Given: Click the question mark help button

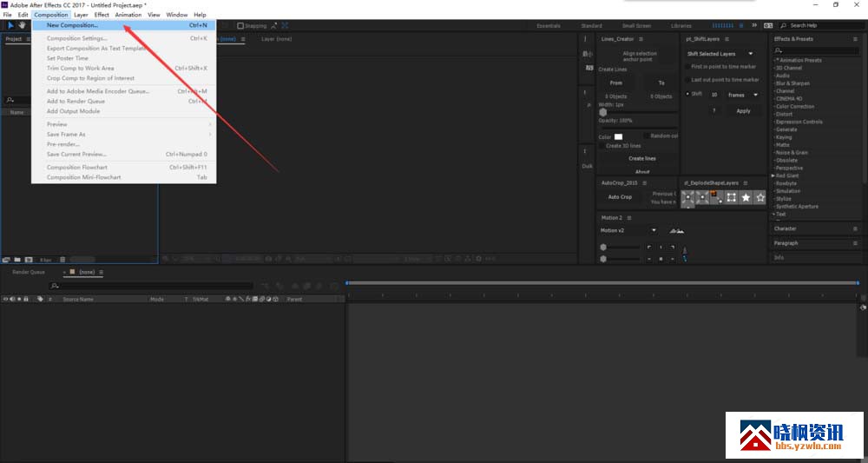Looking at the screenshot, I should coord(714,111).
